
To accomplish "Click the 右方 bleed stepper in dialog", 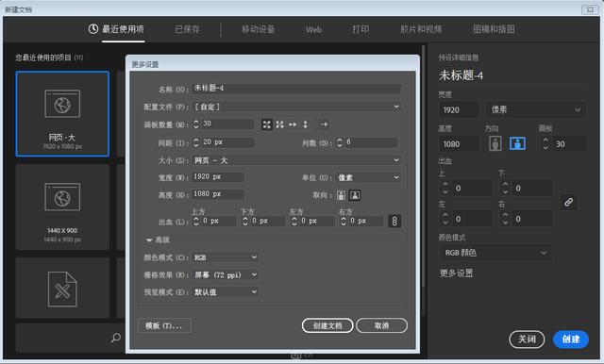I will pos(344,221).
